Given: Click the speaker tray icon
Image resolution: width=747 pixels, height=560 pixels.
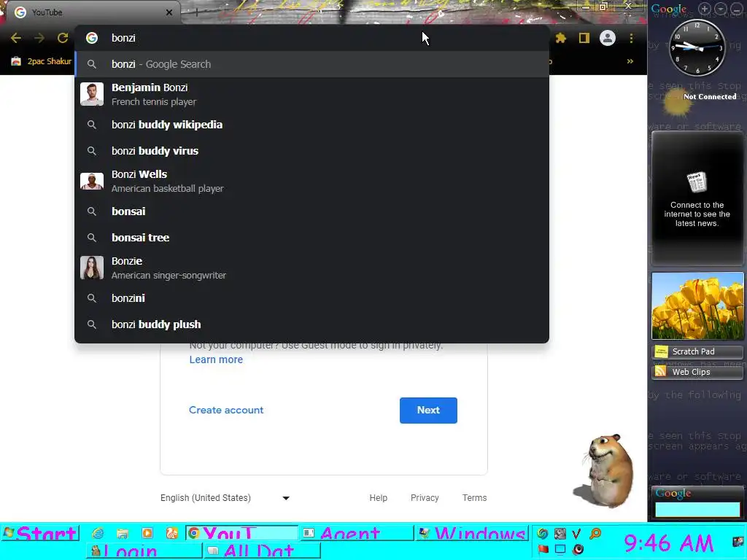Looking at the screenshot, I should pos(578,550).
